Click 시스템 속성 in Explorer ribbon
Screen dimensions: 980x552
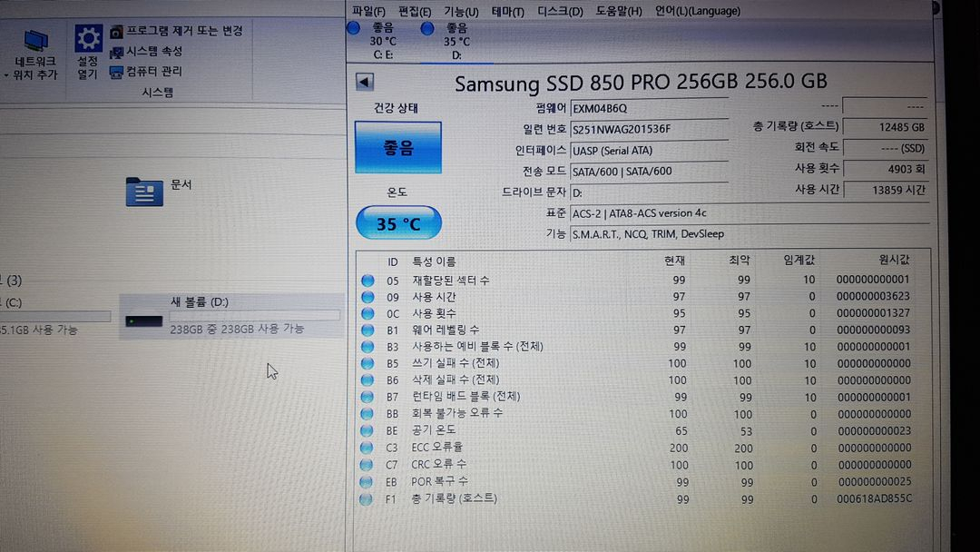(146, 51)
